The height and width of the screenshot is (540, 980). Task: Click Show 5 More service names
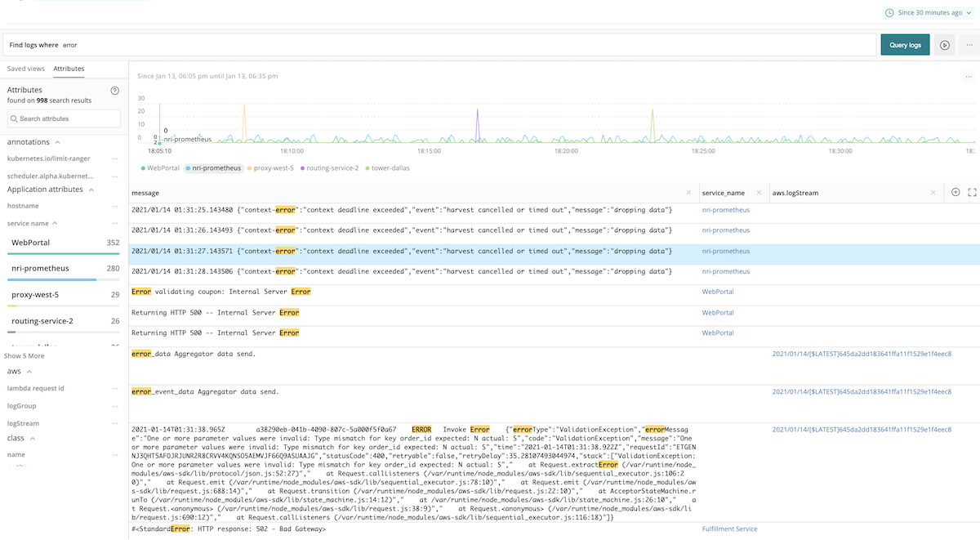coord(24,356)
